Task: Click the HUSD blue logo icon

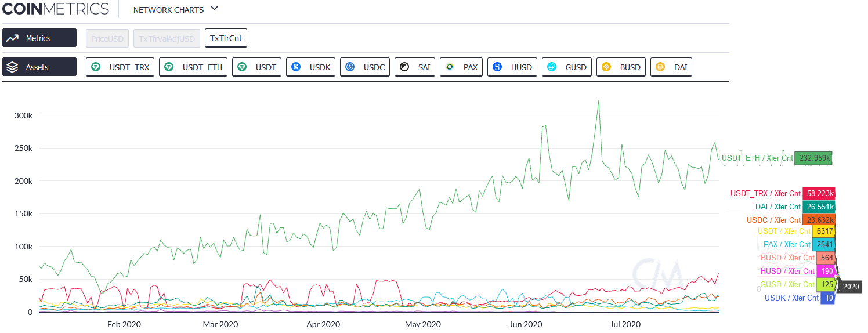Action: tap(498, 67)
